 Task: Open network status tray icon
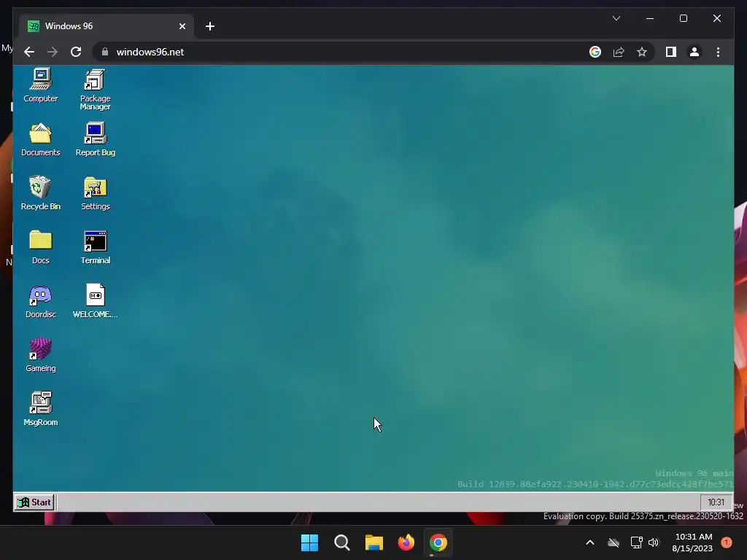(x=636, y=542)
